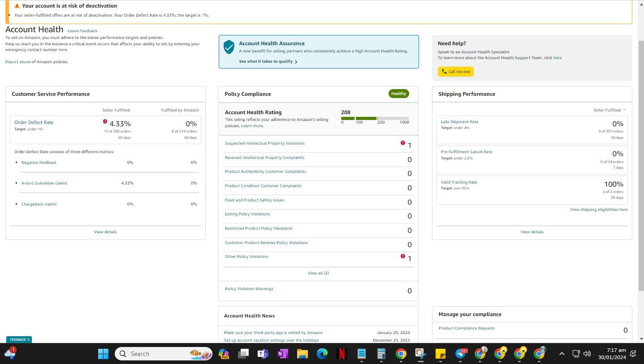This screenshot has width=644, height=364.
Task: Click the red alert icon for Suspected Intellectual Property Violations
Action: (x=403, y=143)
